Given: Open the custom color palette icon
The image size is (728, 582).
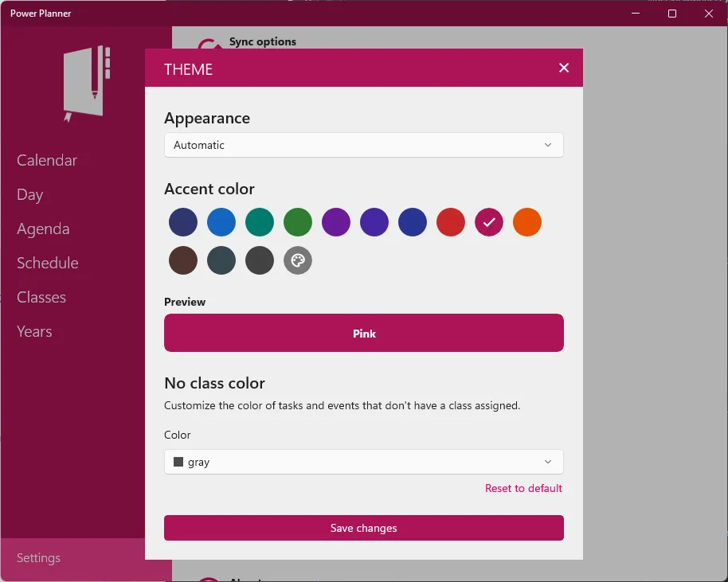Looking at the screenshot, I should [298, 260].
